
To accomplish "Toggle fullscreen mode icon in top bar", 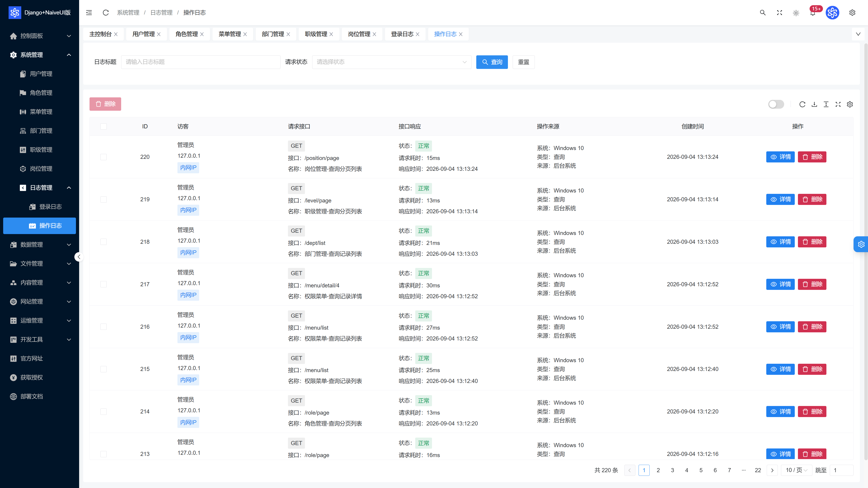I will click(779, 12).
